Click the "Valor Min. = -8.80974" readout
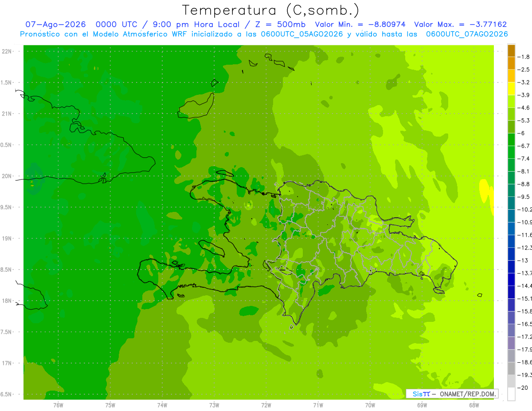Viewport: 532px width, 411px height. coord(360,24)
